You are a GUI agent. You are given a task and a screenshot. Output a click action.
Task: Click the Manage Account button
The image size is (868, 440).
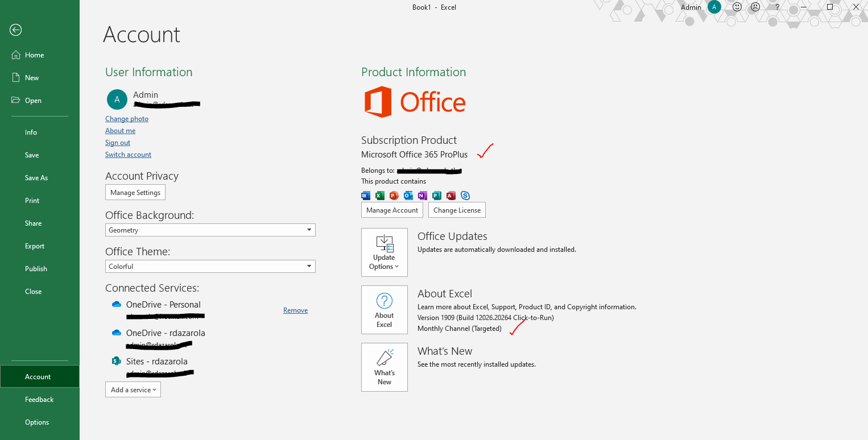coord(392,210)
